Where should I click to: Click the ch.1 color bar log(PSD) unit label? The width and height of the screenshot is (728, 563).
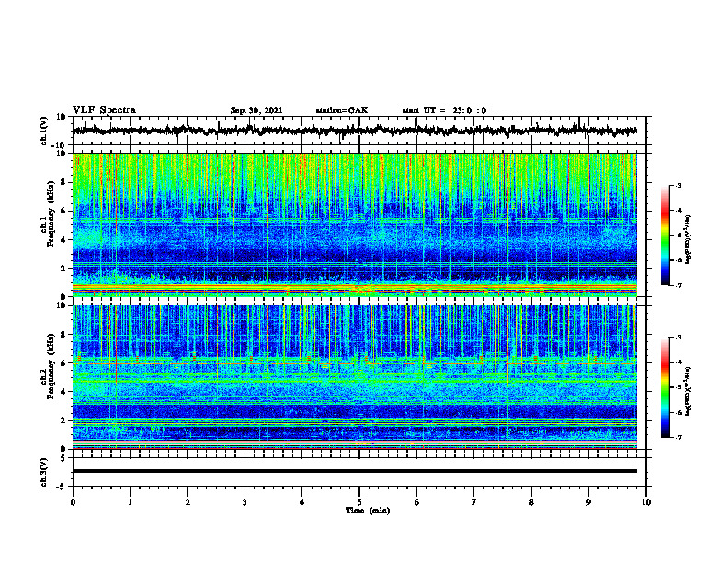pos(688,240)
